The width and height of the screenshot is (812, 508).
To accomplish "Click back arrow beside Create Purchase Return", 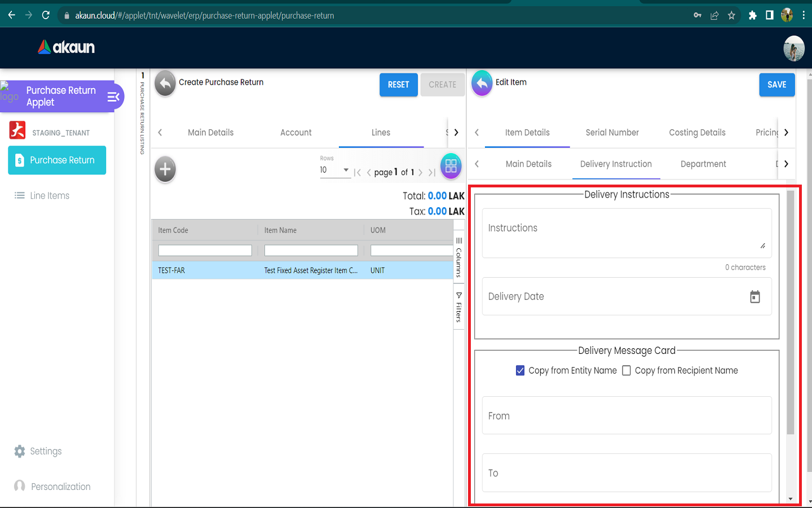I will pos(165,84).
